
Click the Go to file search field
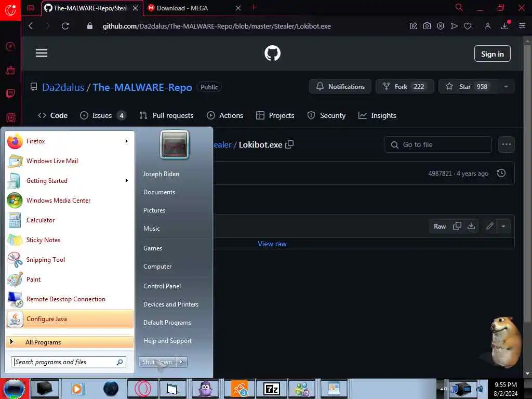point(437,144)
